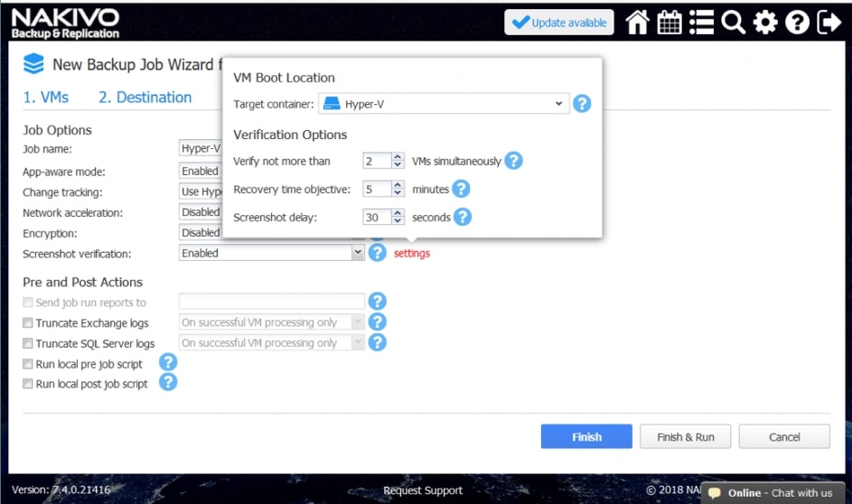Go to the 2. Destination step
Viewport: 852px width, 504px height.
click(x=145, y=98)
